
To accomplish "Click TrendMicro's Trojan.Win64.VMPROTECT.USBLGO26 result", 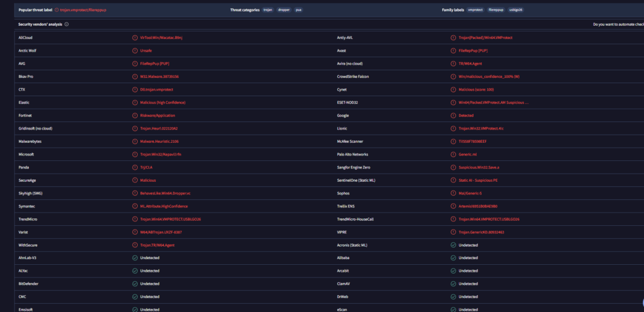I will (170, 220).
